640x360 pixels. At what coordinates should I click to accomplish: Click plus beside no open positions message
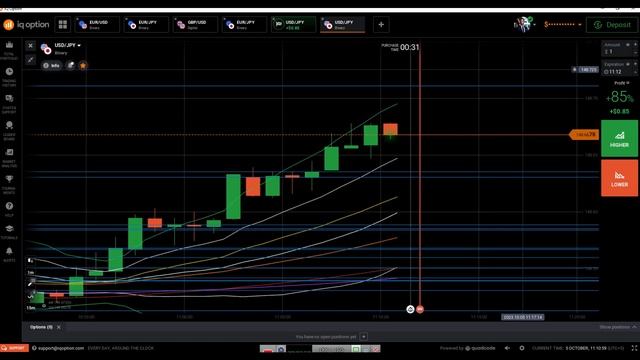tap(364, 337)
